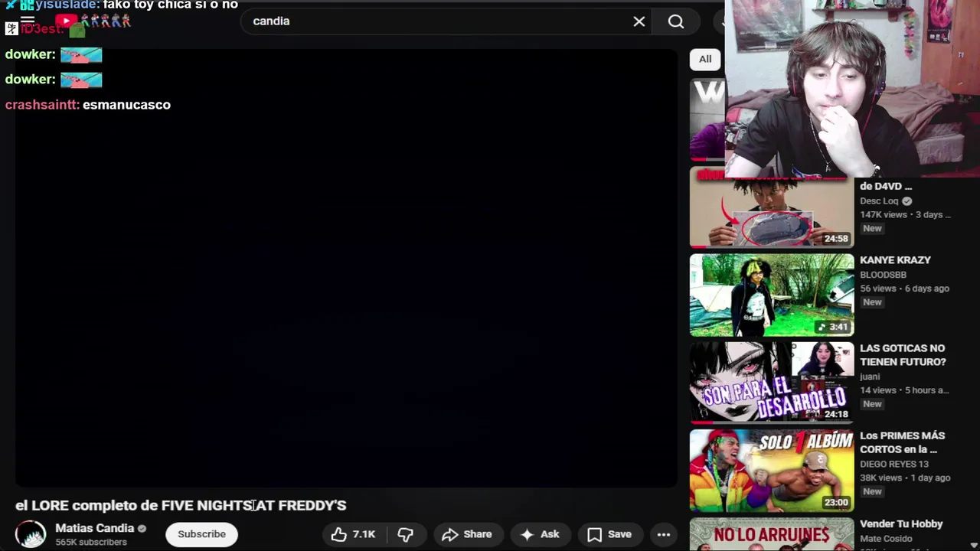Subscribe to Matias Candia
This screenshot has width=980, height=551.
coord(201,534)
